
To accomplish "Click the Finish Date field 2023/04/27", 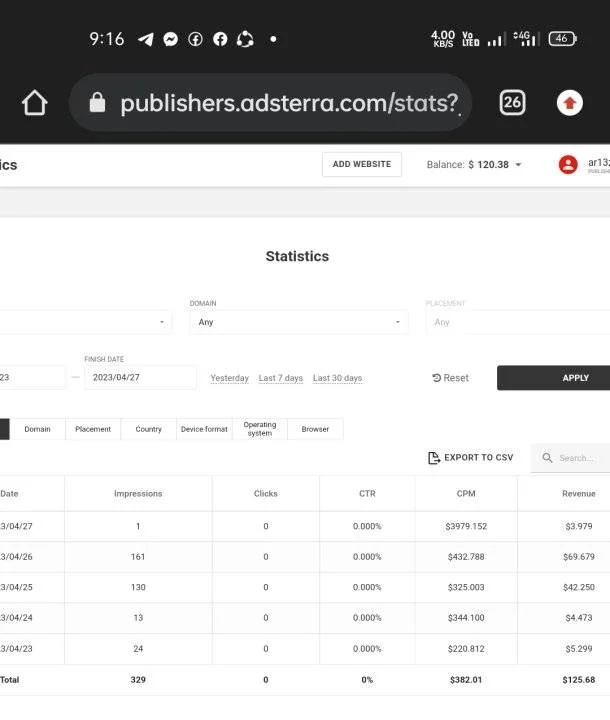I will [141, 377].
